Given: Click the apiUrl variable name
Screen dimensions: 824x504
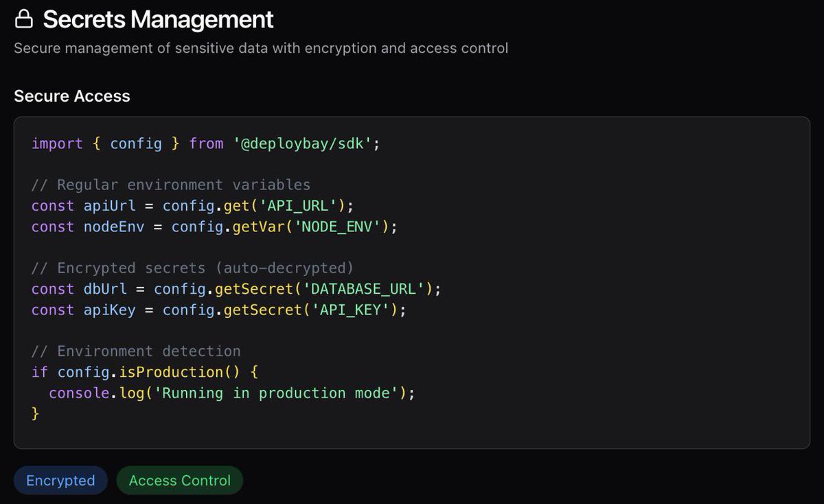Looking at the screenshot, I should tap(110, 206).
